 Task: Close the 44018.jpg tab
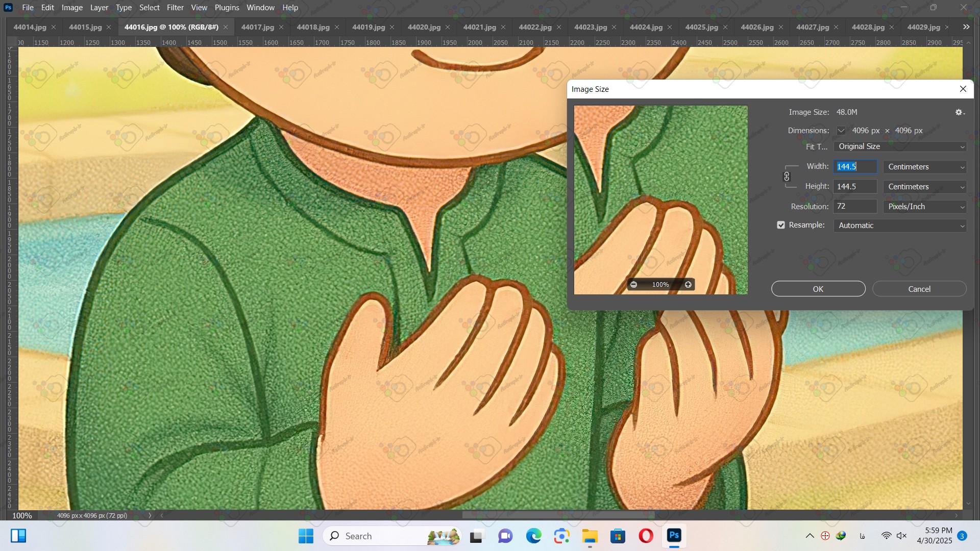(x=337, y=28)
